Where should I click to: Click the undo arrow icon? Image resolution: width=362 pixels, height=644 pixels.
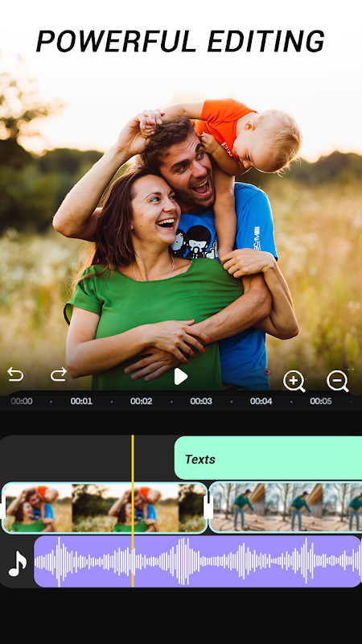(15, 374)
